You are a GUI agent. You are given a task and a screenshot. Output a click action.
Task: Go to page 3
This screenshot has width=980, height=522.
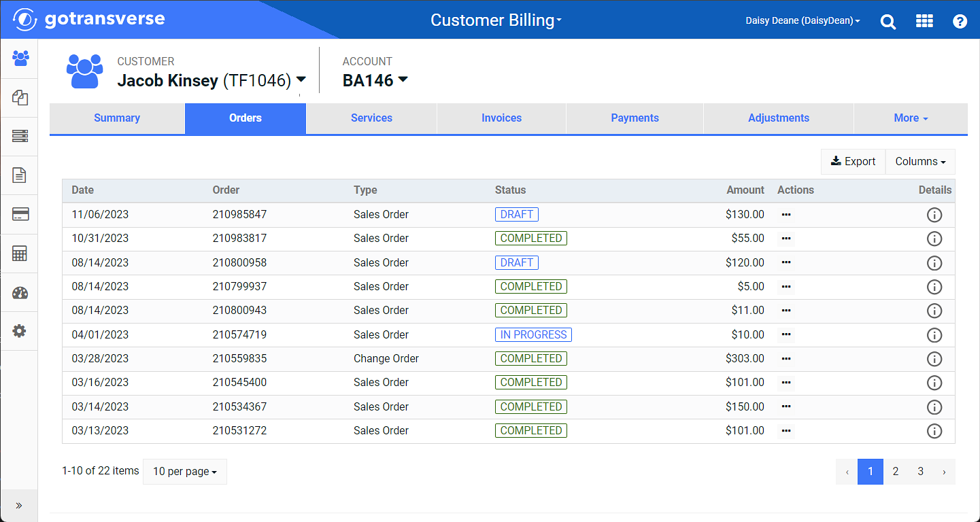[920, 472]
